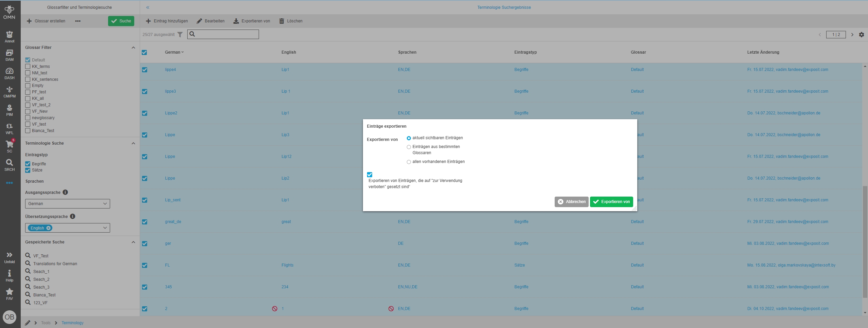
Task: Uncheck export forbidden entries checkbox
Action: (370, 175)
